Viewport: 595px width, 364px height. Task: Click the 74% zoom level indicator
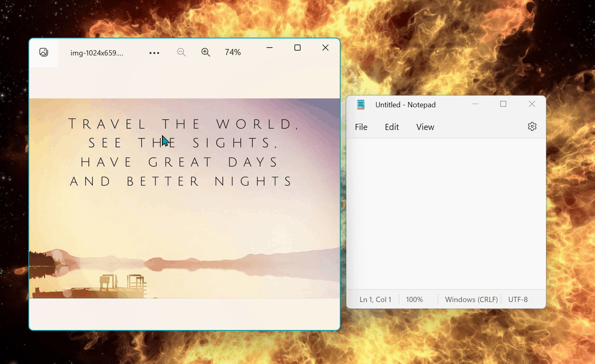(x=233, y=52)
